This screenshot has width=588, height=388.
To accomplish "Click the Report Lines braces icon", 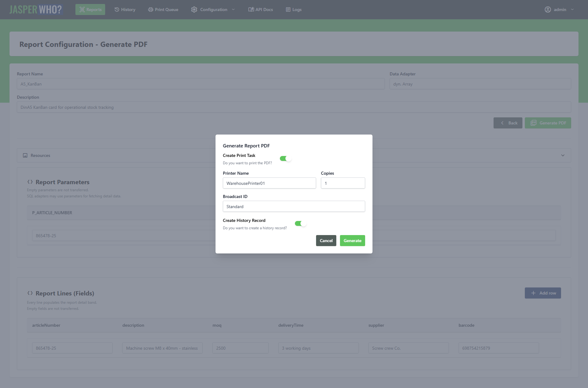I will coord(30,293).
